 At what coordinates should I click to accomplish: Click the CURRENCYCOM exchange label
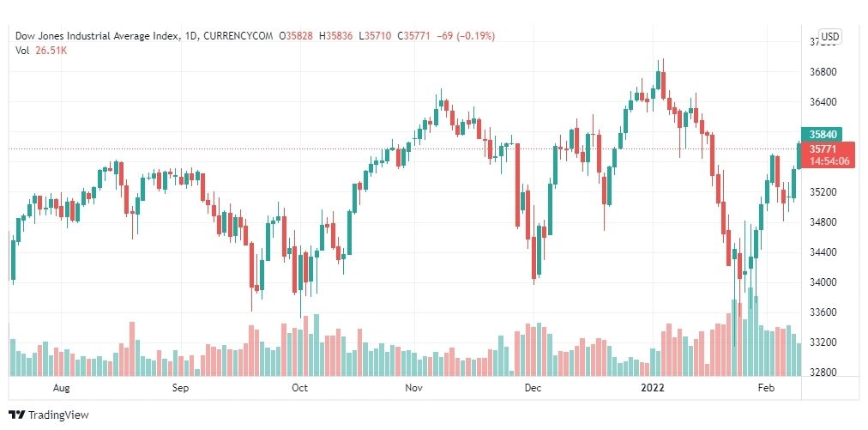coord(238,36)
